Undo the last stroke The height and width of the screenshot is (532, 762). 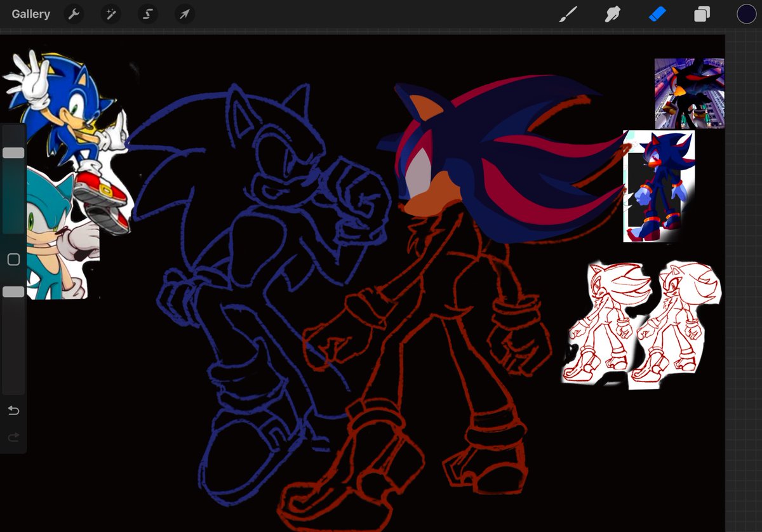point(13,411)
